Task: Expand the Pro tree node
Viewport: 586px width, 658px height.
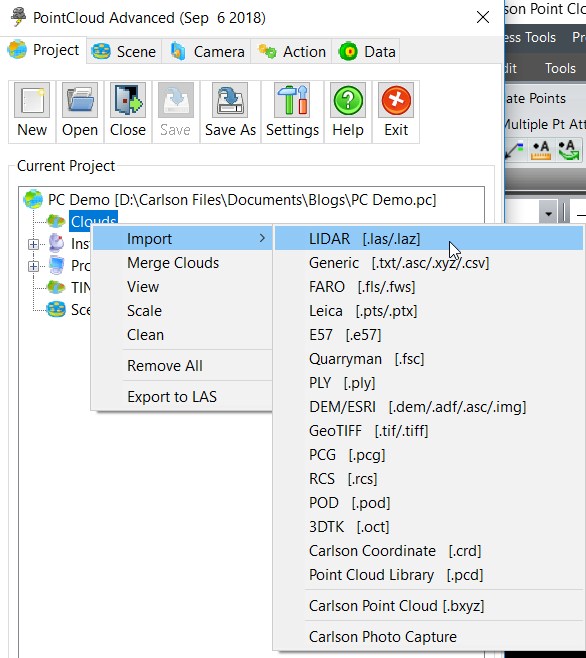Action: click(33, 266)
